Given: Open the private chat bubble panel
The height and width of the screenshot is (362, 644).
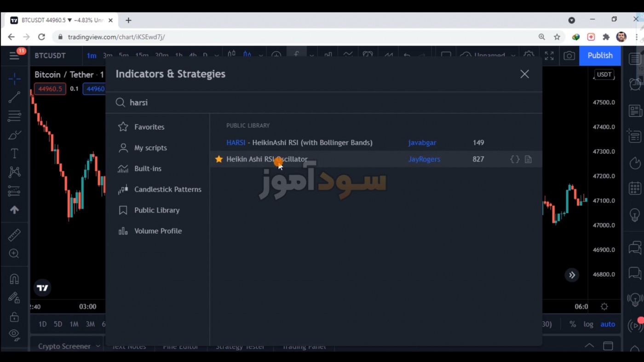Looking at the screenshot, I should tap(635, 274).
